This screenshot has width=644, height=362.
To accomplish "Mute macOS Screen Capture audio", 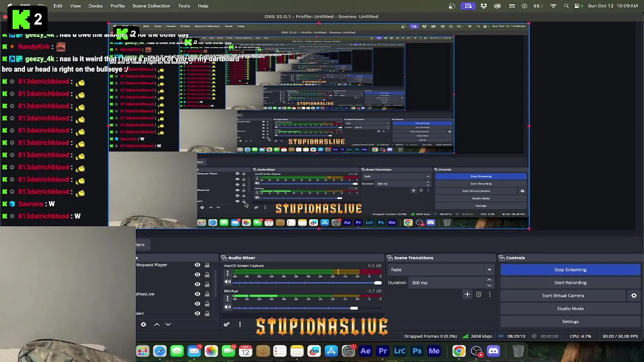I will tap(227, 283).
